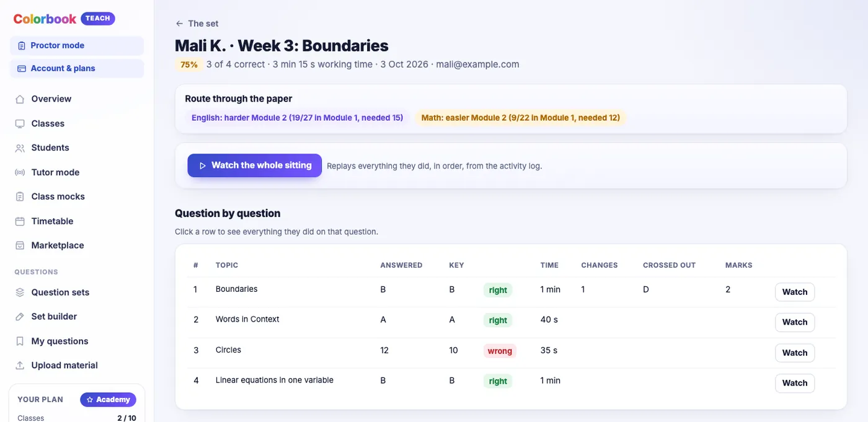Click the TEACH badge beside the logo
The width and height of the screenshot is (868, 422).
tap(98, 19)
